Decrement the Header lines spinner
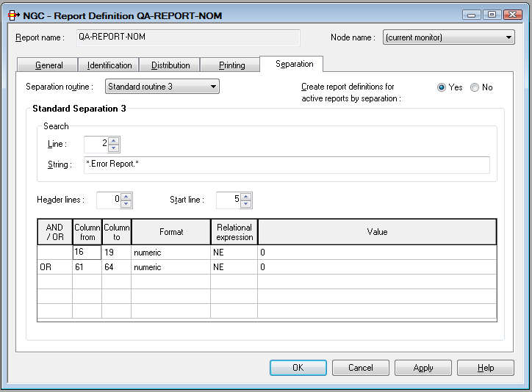 pyautogui.click(x=126, y=204)
